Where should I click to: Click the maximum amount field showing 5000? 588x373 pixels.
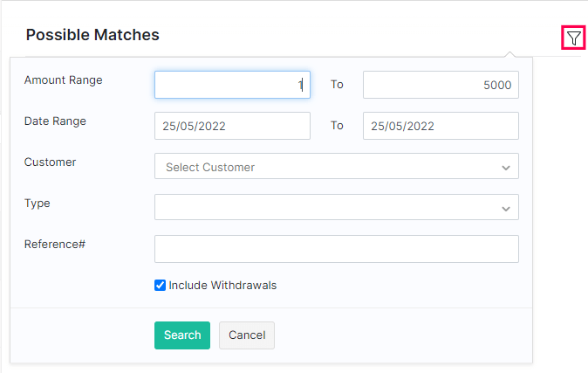coord(441,85)
